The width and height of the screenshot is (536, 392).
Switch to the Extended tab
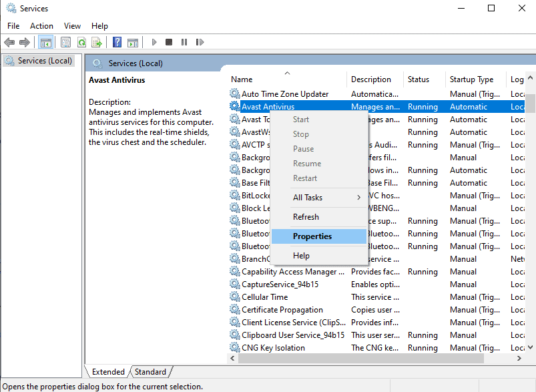coord(108,372)
